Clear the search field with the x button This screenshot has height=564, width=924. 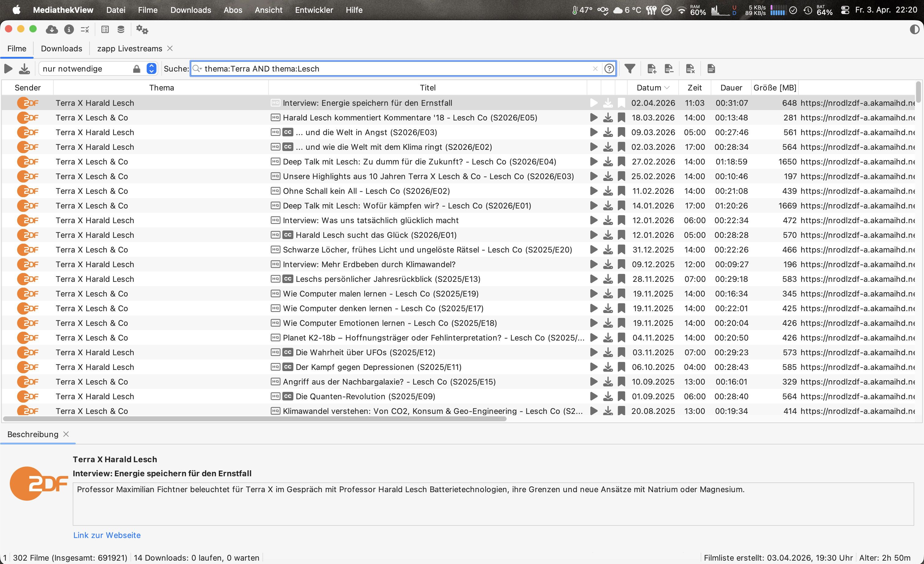(595, 69)
